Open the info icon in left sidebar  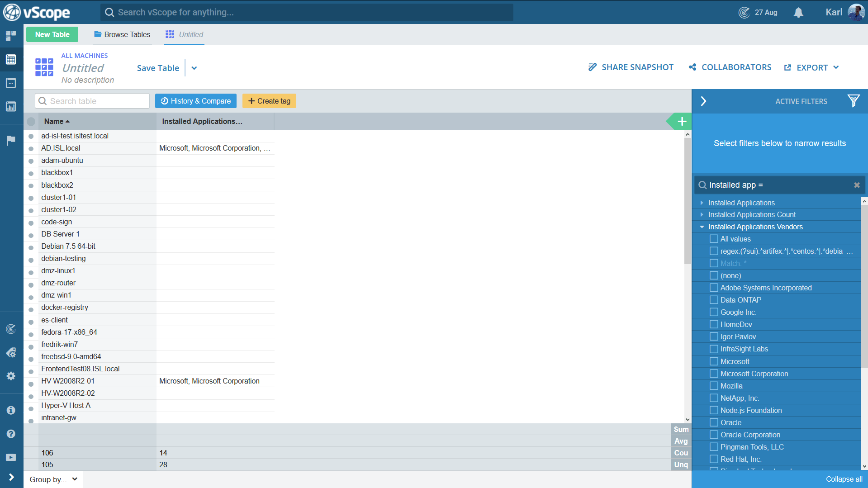coord(11,410)
